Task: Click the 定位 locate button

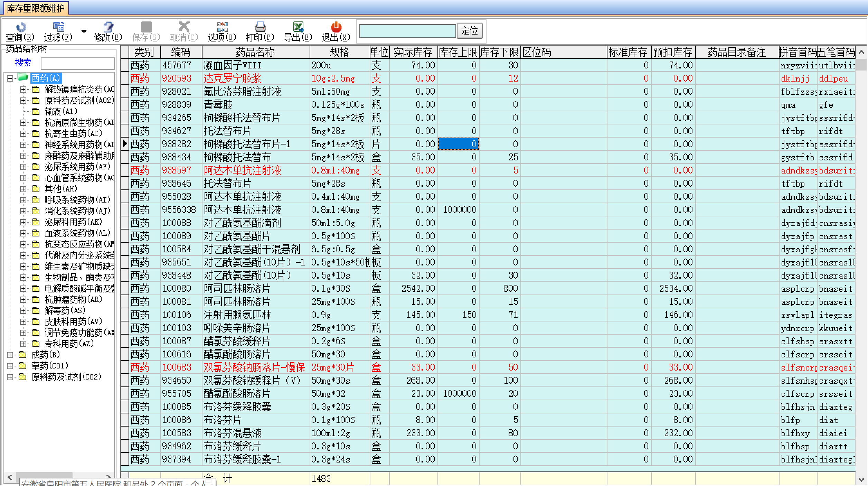Action: 469,31
